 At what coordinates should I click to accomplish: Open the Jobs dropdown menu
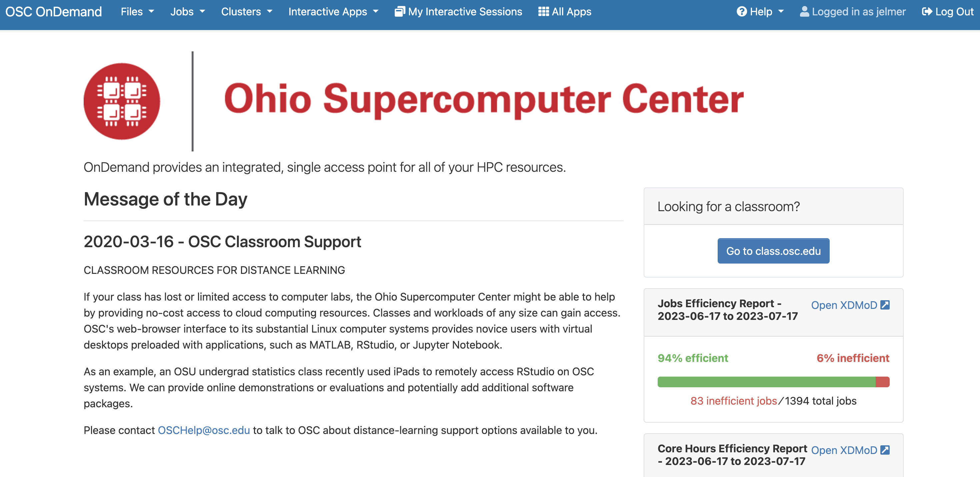tap(188, 12)
